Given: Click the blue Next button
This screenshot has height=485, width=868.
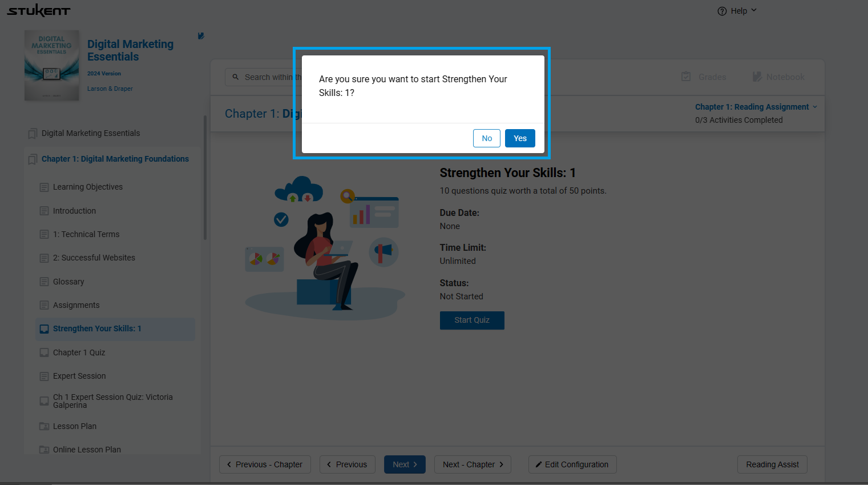Looking at the screenshot, I should click(405, 464).
